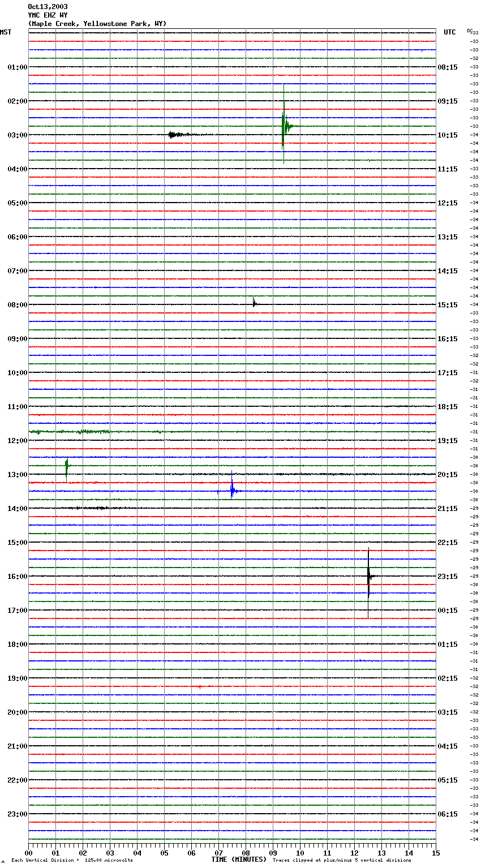Select the 01:00 MST row label
The height and width of the screenshot is (868, 481).
tap(18, 67)
